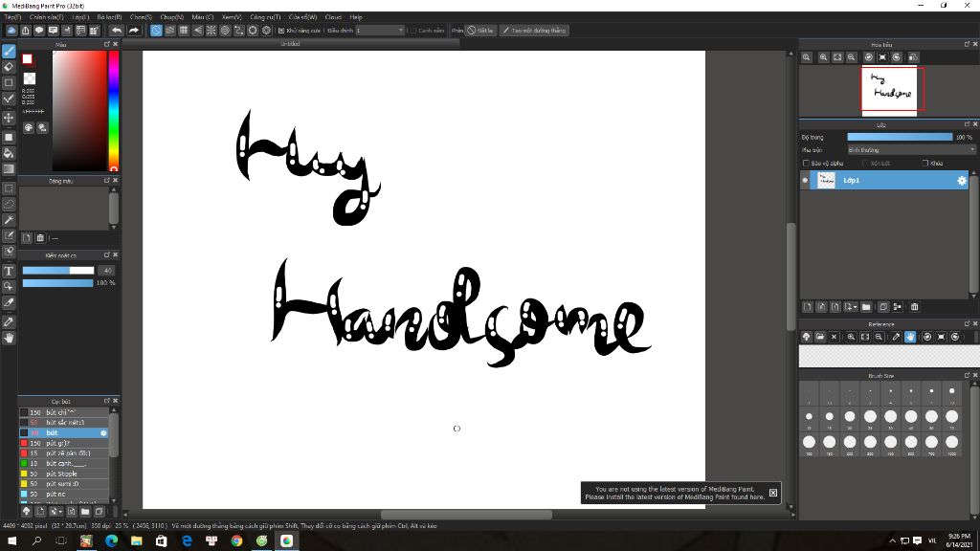
Task: Open Lớp1 layer settings gear
Action: click(962, 181)
